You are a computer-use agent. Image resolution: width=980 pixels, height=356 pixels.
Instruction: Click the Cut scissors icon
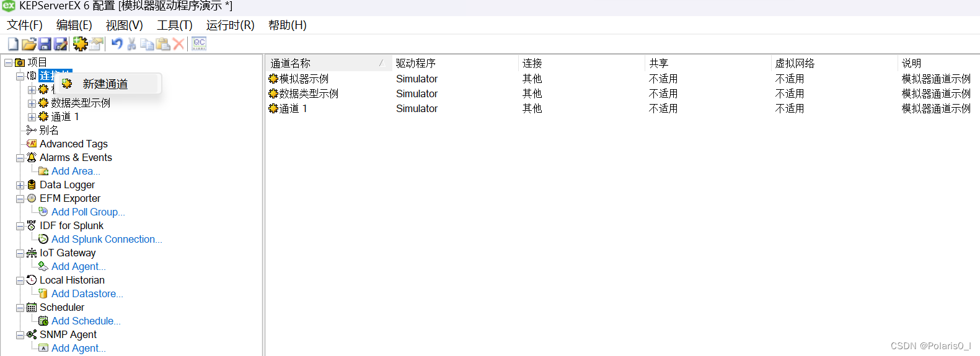pyautogui.click(x=132, y=44)
